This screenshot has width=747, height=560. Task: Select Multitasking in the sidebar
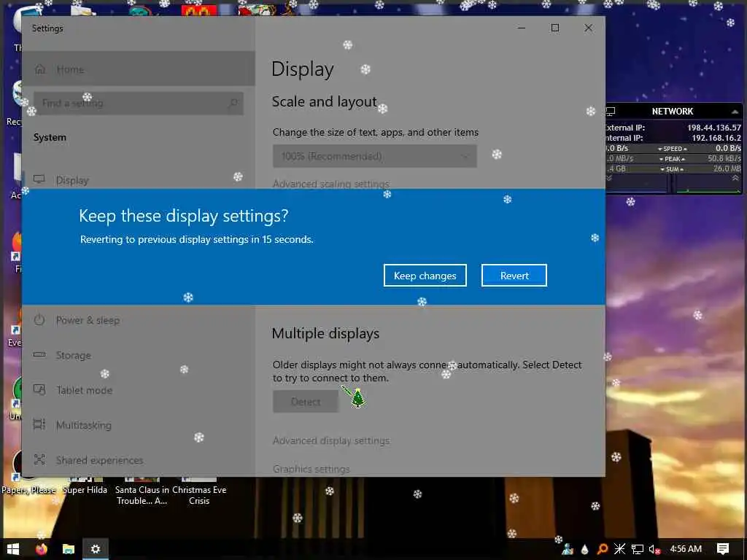click(138, 425)
